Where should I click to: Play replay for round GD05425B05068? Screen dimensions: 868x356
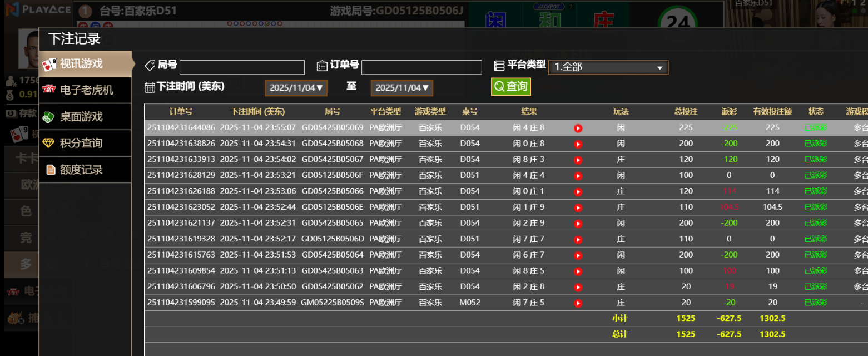(x=578, y=144)
